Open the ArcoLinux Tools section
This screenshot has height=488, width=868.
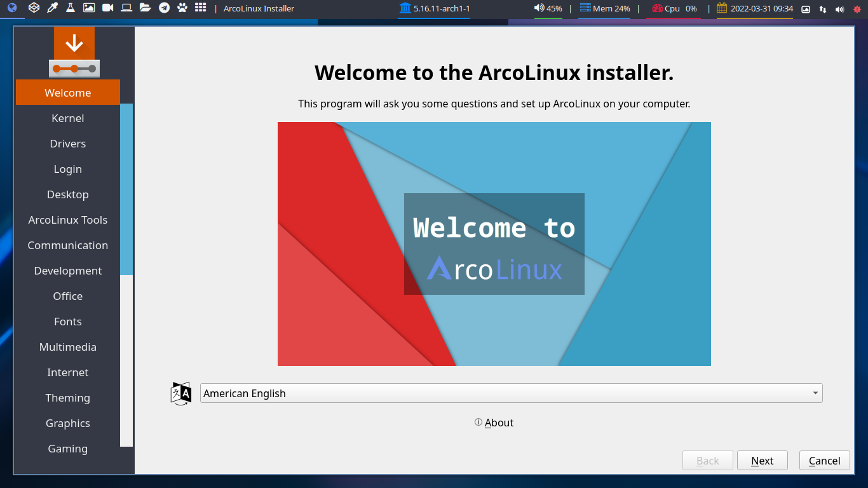point(68,219)
